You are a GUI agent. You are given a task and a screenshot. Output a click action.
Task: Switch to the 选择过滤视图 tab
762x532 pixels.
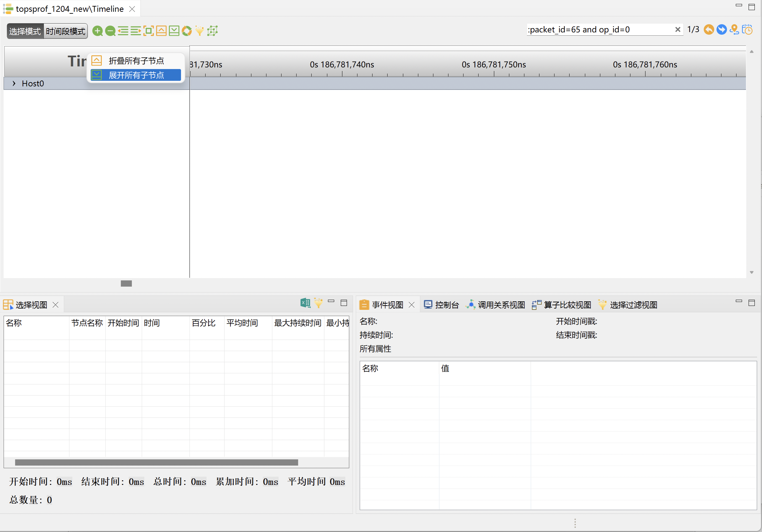(x=627, y=305)
